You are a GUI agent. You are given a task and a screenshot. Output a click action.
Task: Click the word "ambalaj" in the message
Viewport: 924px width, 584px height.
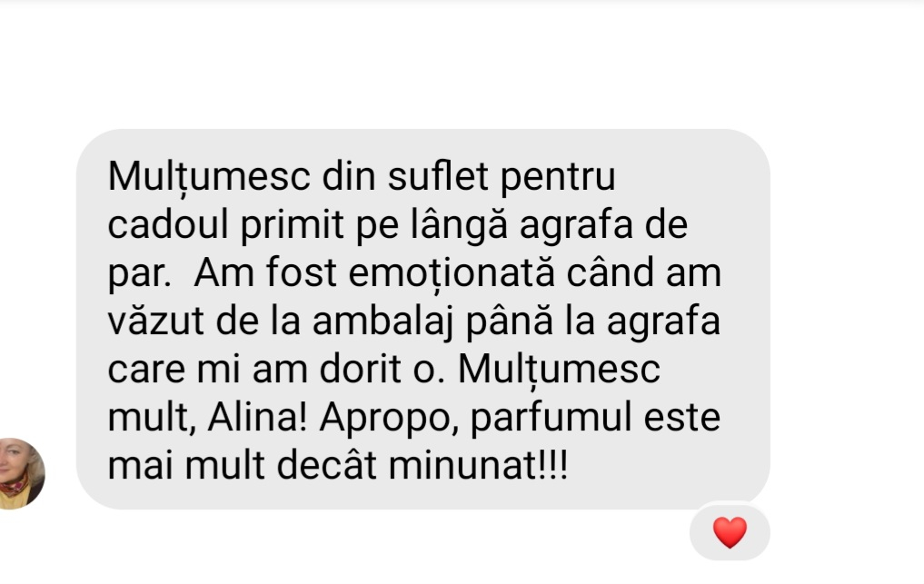point(383,322)
